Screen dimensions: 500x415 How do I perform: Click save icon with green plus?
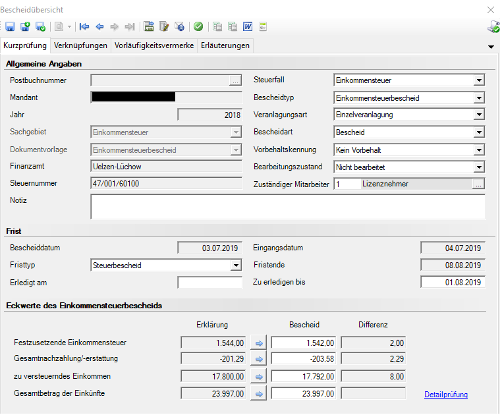coord(25,27)
